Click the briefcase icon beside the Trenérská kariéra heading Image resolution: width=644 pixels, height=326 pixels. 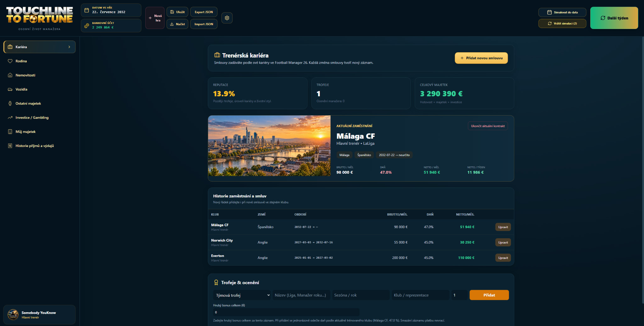(x=217, y=55)
